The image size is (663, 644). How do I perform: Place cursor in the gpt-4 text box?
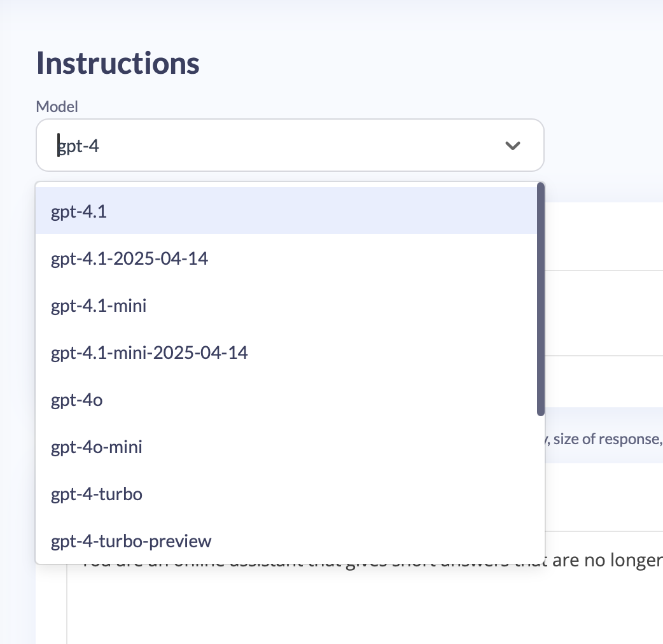pos(191,145)
